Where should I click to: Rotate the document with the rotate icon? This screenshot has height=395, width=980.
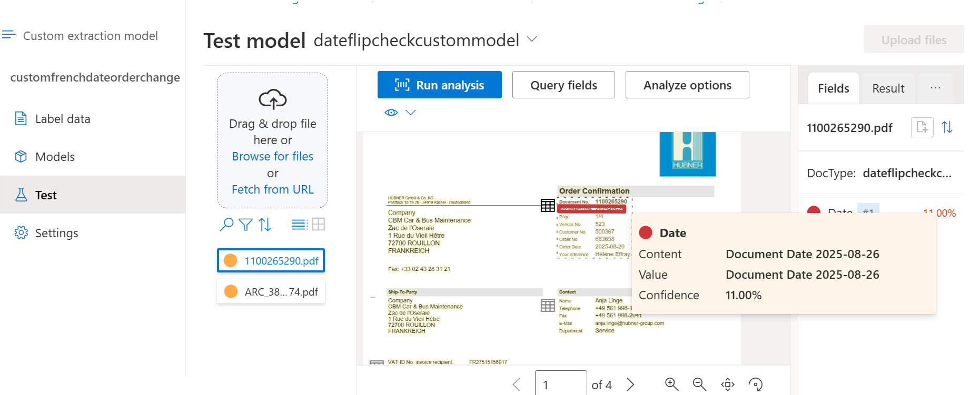(756, 384)
